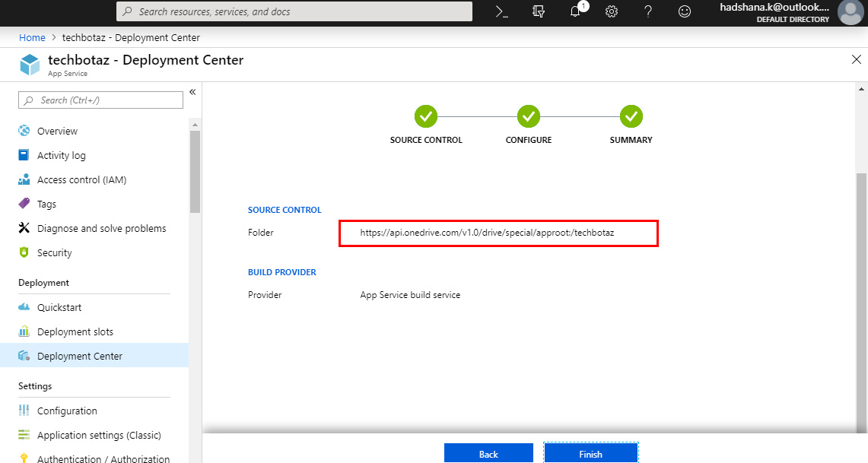Click the Deployment section header

pos(43,283)
